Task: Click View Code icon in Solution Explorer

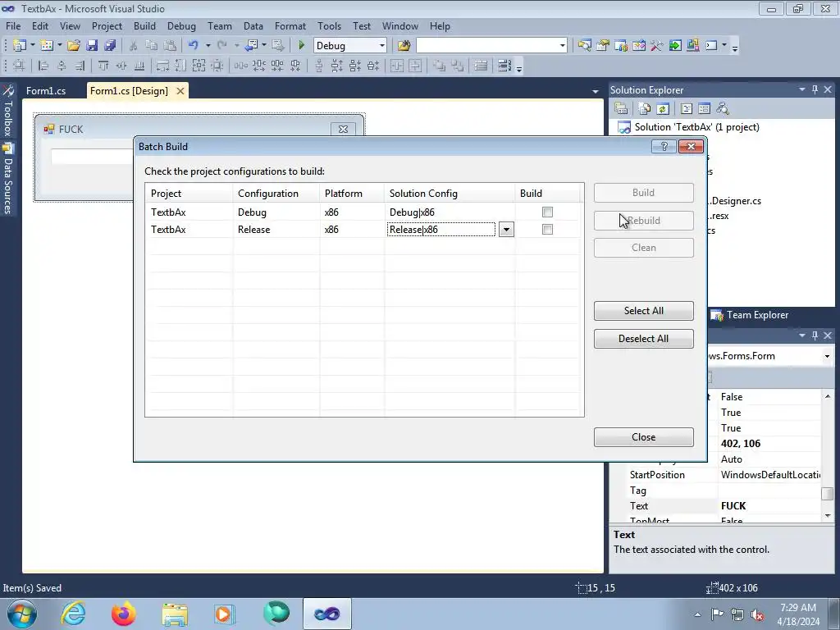Action: click(687, 109)
